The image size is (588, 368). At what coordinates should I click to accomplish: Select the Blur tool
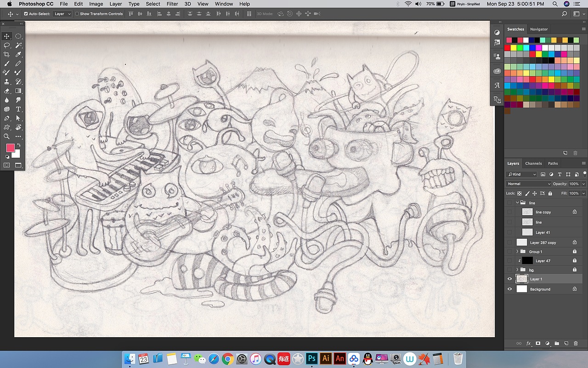(x=7, y=100)
